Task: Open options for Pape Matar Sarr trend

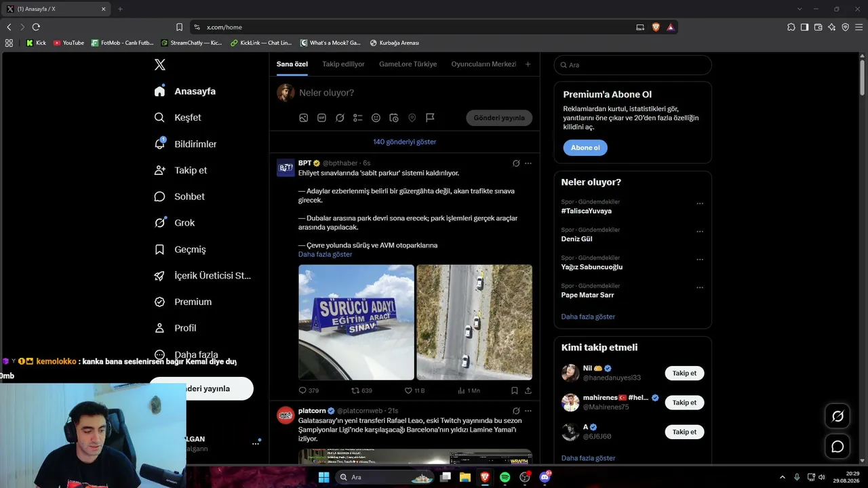Action: click(700, 287)
